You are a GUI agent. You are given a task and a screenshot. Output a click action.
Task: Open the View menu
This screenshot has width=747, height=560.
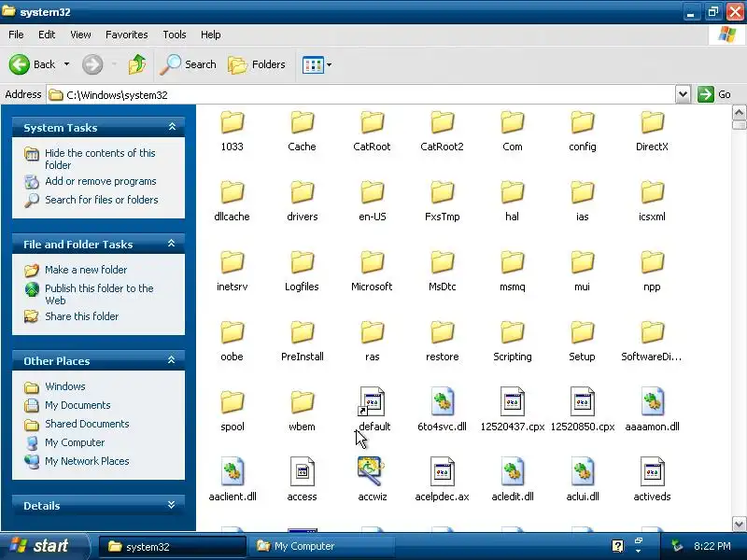80,35
